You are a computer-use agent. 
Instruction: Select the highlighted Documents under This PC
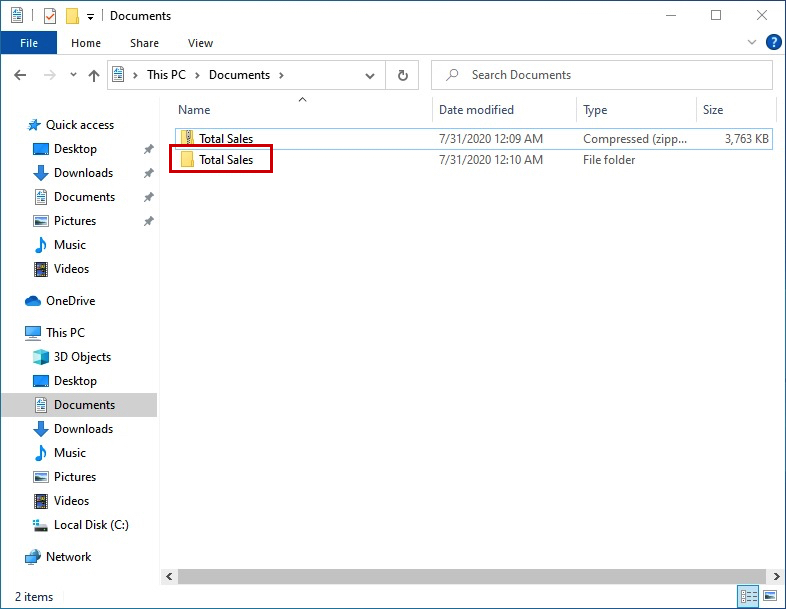pos(79,405)
